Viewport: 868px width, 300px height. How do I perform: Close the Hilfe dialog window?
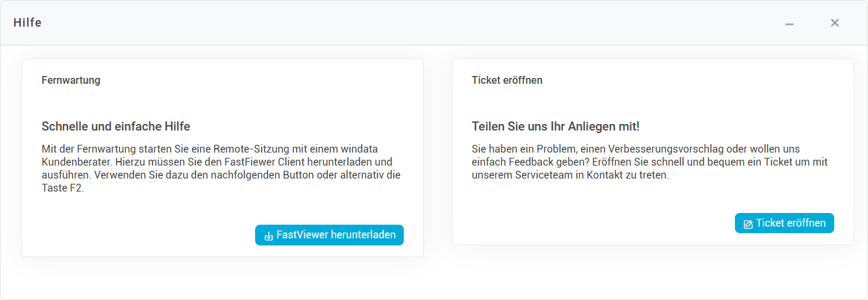[835, 23]
